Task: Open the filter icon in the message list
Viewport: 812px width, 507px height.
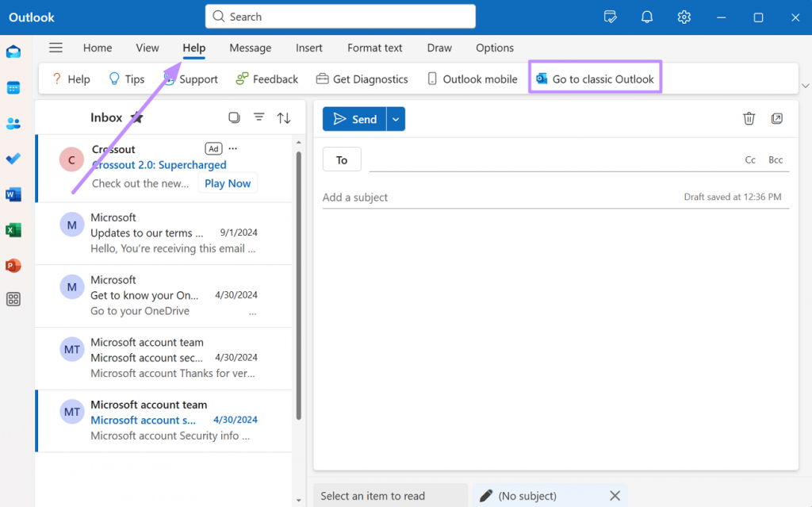Action: pyautogui.click(x=259, y=117)
